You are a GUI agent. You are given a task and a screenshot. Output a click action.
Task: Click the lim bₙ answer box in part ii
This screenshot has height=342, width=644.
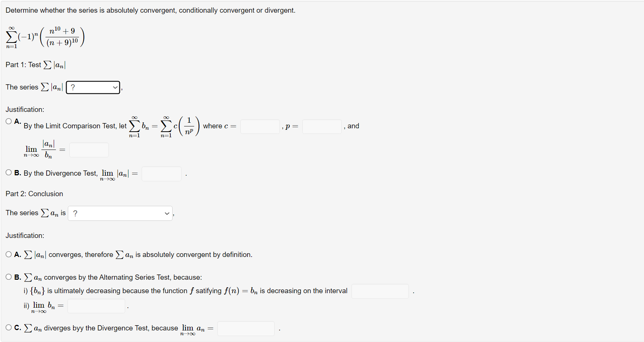(x=96, y=305)
